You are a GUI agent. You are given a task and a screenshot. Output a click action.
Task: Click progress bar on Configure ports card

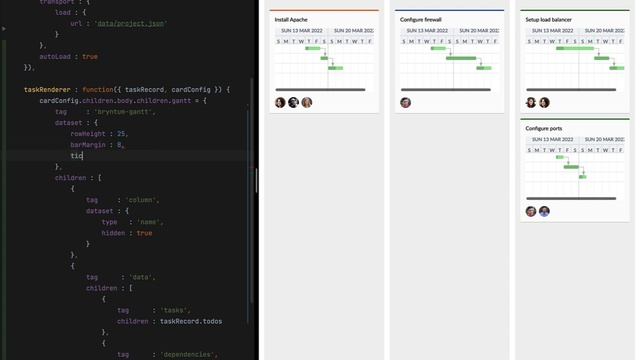click(571, 198)
